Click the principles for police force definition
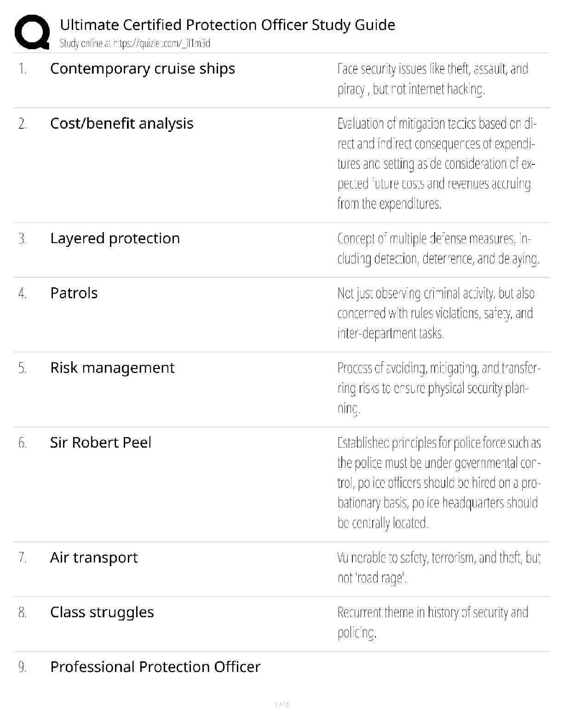This screenshot has width=563, height=728. (439, 483)
